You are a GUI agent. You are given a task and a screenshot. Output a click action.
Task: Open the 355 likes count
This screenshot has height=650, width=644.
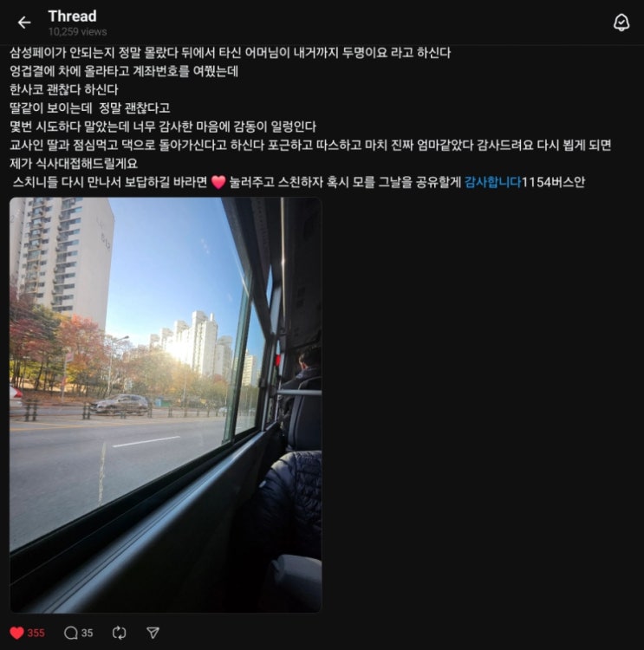(x=36, y=633)
